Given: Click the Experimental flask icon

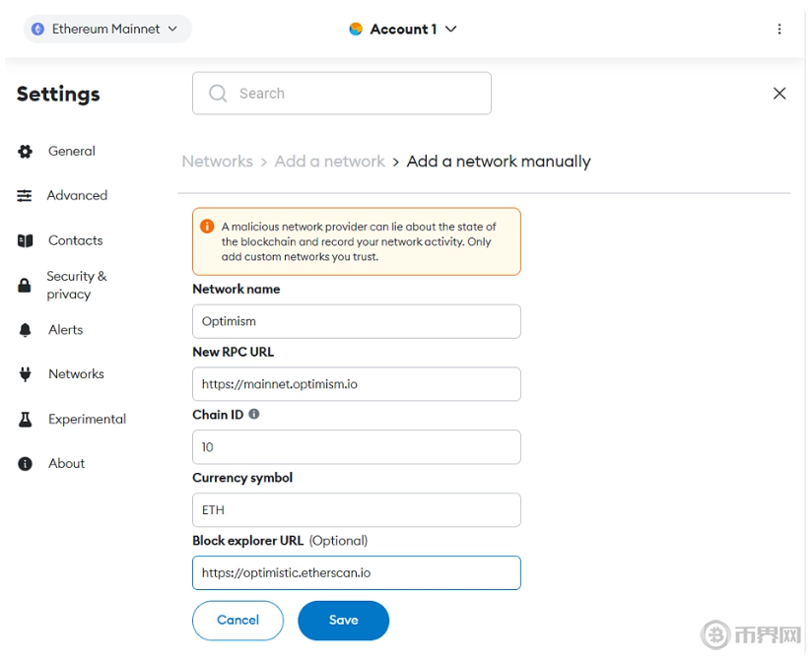Looking at the screenshot, I should click(x=26, y=420).
